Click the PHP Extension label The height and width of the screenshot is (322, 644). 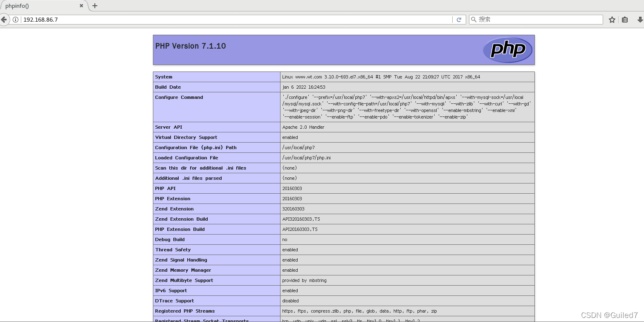173,199
